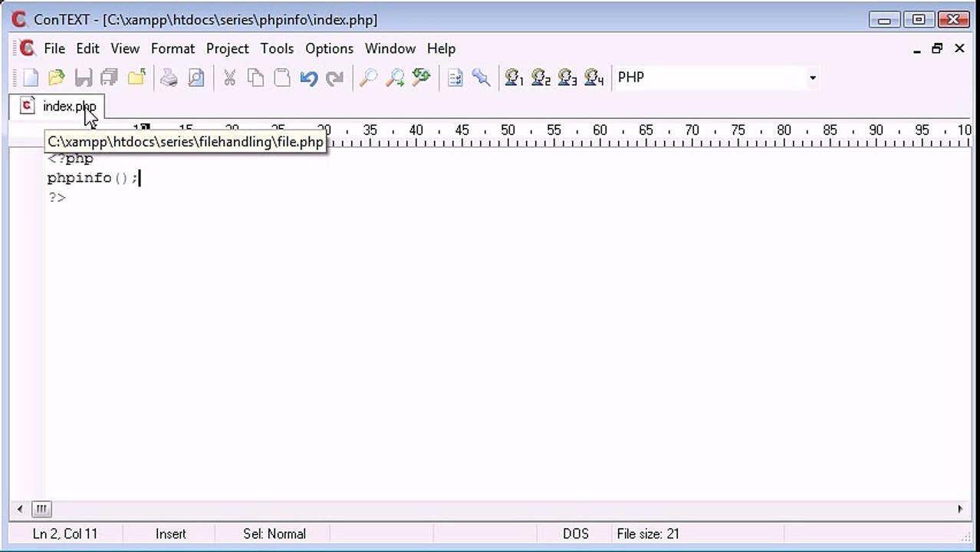
Task: Click 'Ln 2, Col 11' in status bar
Action: tap(65, 534)
